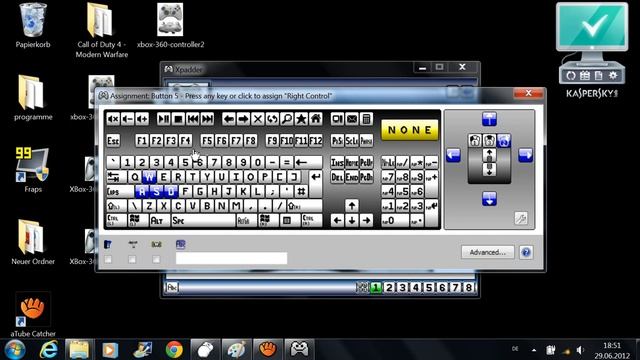Assign the Launch Mail envelope key
Viewport: 640px width, 360px height.
coord(352,119)
